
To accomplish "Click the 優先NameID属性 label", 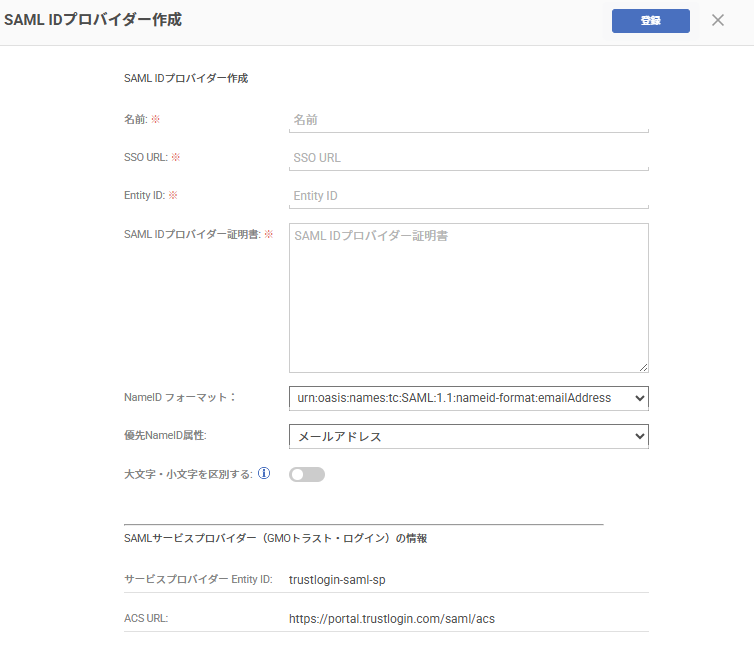I will (x=165, y=436).
